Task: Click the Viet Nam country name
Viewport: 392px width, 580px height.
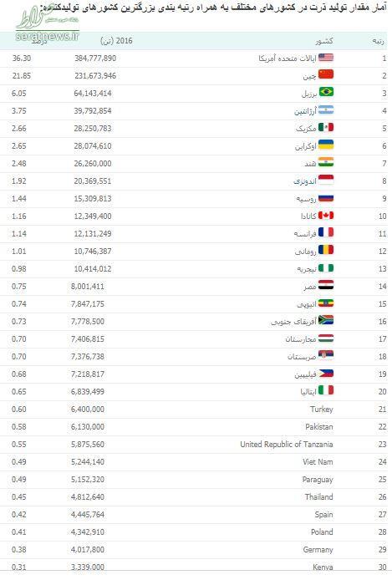Action: point(318,461)
